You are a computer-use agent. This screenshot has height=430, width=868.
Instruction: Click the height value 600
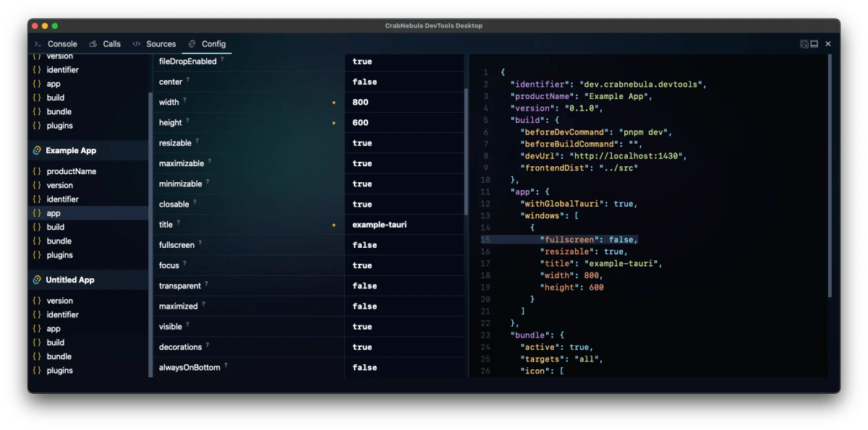point(360,123)
